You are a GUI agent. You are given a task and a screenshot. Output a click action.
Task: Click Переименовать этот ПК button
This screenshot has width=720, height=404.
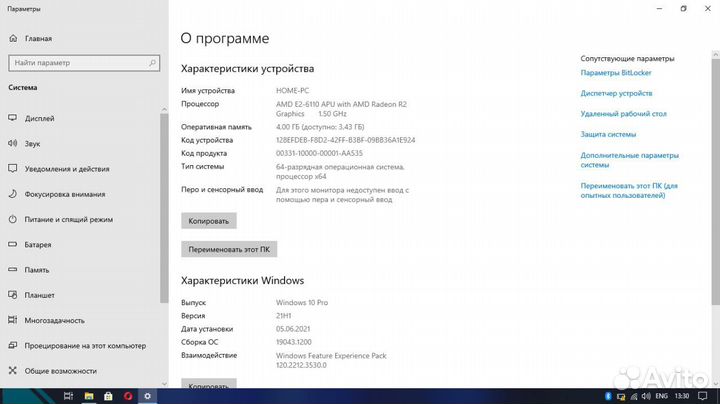(229, 249)
